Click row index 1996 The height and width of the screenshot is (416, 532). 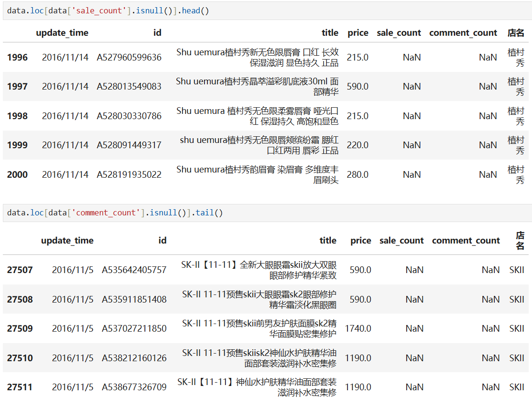17,57
